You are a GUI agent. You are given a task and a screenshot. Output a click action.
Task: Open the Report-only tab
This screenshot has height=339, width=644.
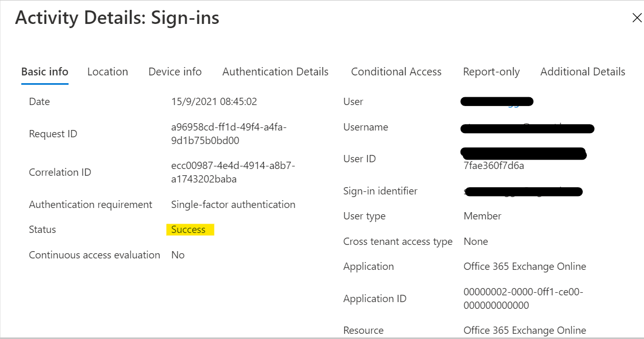[491, 72]
